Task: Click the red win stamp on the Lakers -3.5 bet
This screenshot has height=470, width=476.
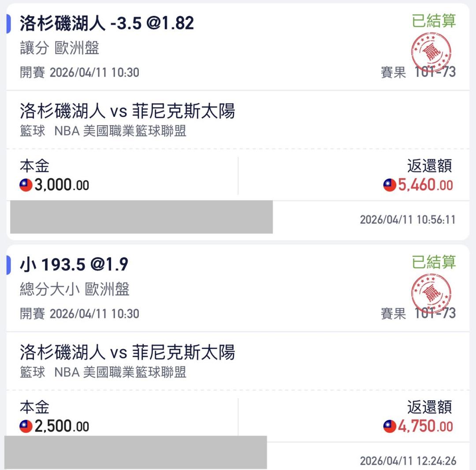Action: point(431,52)
